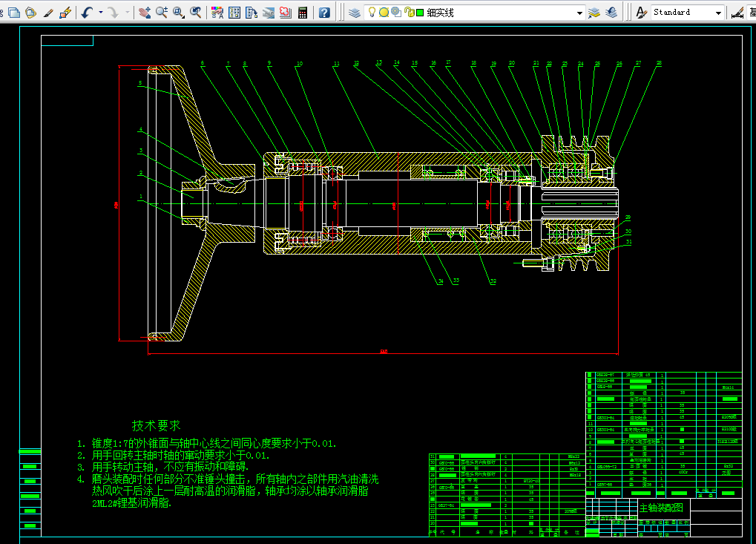Expand the undo history dropdown arrow
Screen dimensions: 756x544
coord(100,13)
